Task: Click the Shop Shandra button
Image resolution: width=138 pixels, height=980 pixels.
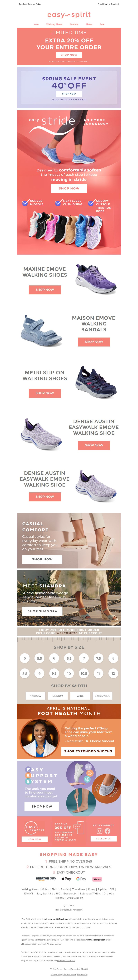Action: [x=43, y=611]
